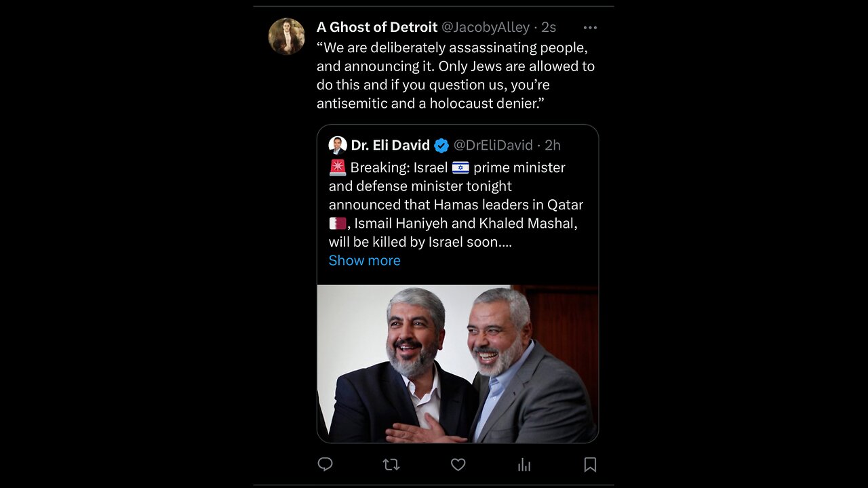Open the @JacobyAlley handle

click(x=486, y=27)
